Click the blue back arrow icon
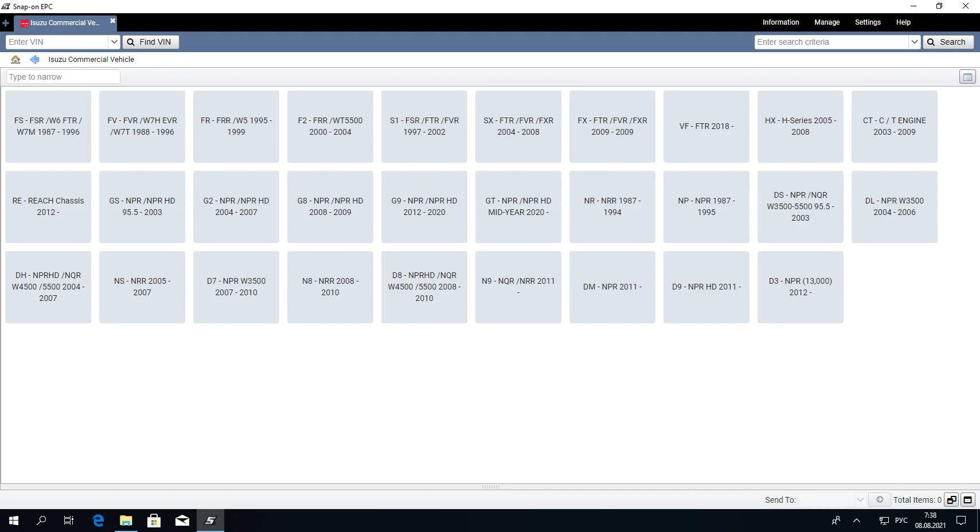The width and height of the screenshot is (980, 532). click(34, 60)
